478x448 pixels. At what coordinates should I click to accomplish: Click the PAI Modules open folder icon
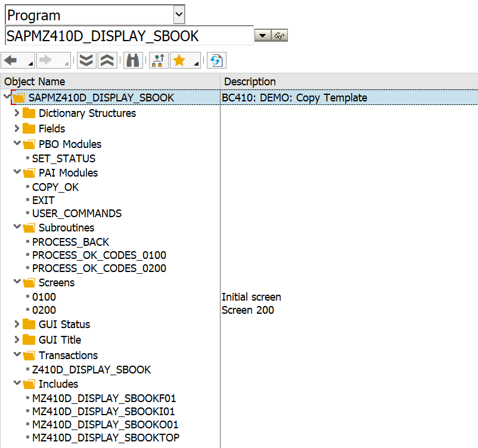(x=29, y=173)
